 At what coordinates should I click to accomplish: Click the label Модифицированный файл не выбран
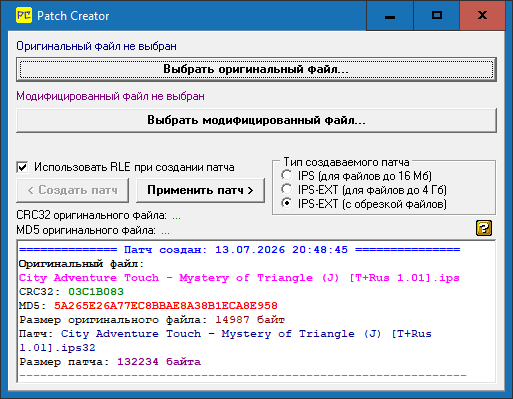110,96
